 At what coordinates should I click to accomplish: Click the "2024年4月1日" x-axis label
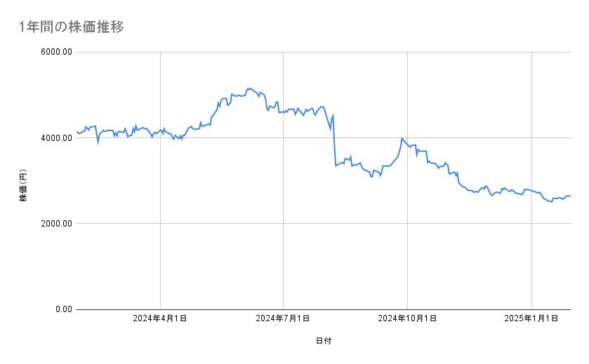click(x=160, y=319)
